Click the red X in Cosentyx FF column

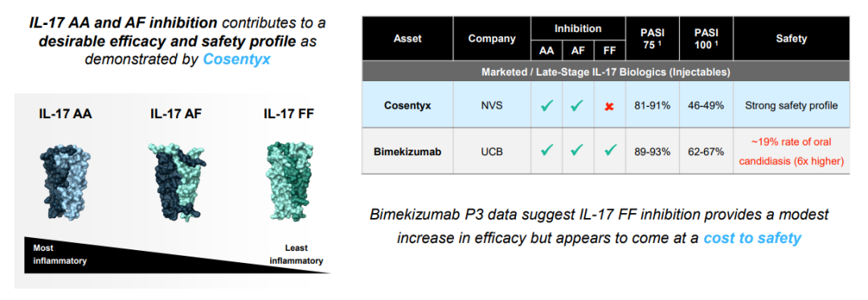coord(609,106)
